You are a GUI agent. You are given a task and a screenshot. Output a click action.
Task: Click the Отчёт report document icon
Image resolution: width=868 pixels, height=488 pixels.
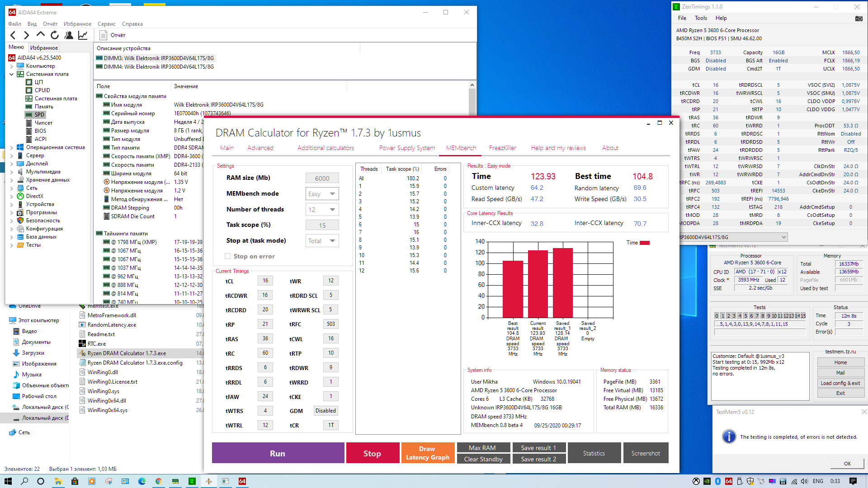click(103, 35)
